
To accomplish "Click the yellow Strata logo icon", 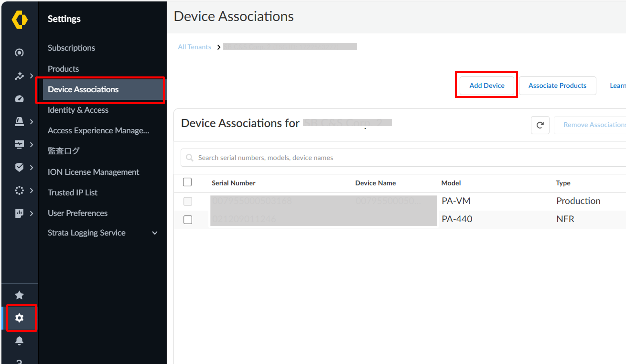I will point(20,20).
